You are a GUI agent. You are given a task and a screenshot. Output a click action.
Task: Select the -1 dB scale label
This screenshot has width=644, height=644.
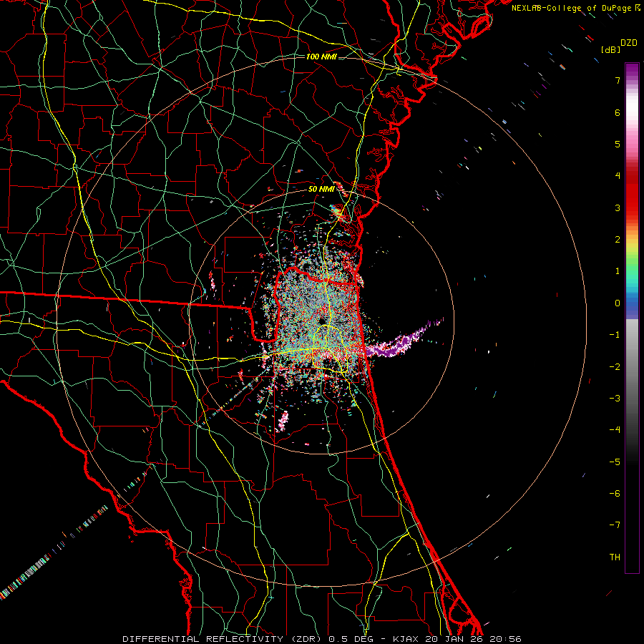[615, 335]
